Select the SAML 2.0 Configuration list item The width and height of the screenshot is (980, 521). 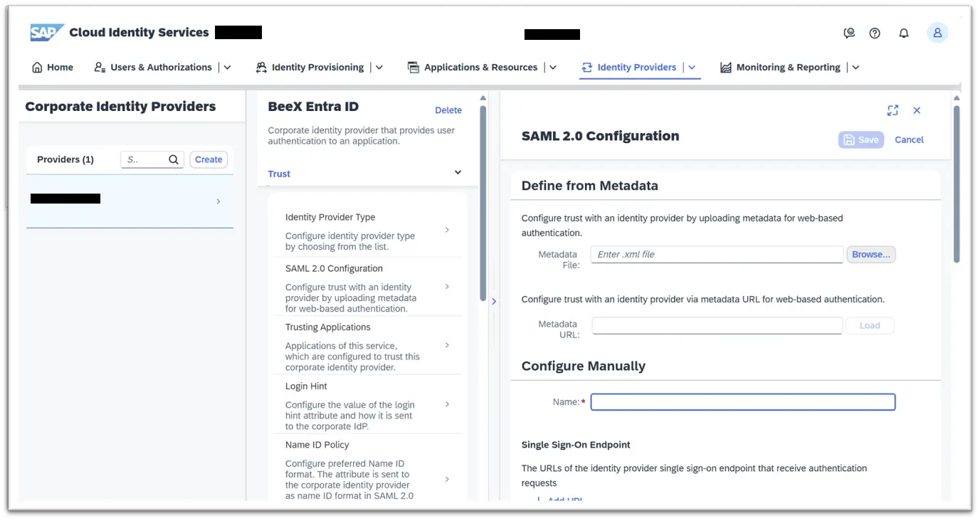click(368, 287)
